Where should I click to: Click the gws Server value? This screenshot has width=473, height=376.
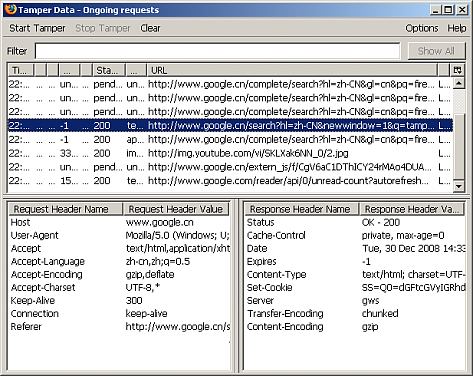point(370,300)
